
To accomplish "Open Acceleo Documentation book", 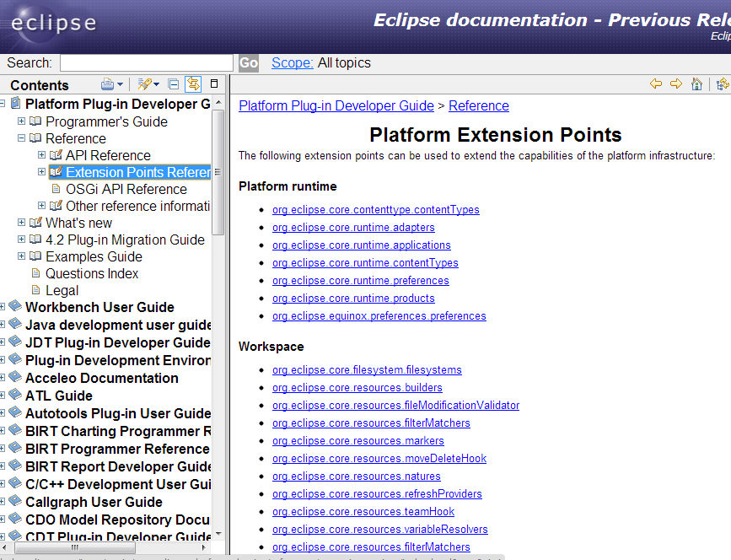I will [x=102, y=378].
